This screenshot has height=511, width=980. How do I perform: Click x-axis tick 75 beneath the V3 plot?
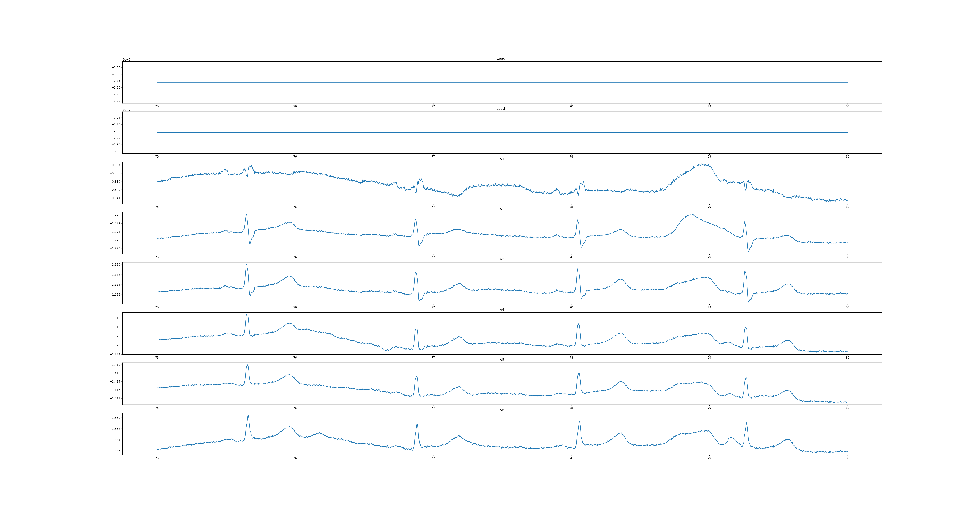point(157,307)
